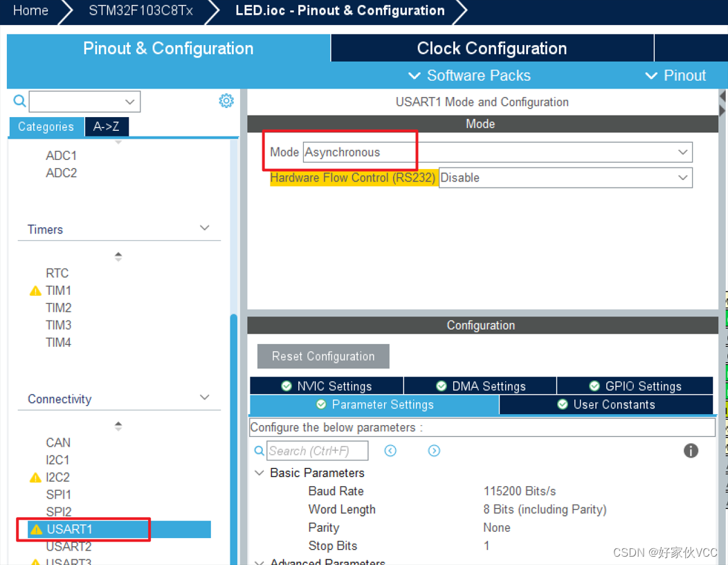Select I2C1 in the Connectivity list
This screenshot has width=728, height=565.
(x=57, y=460)
